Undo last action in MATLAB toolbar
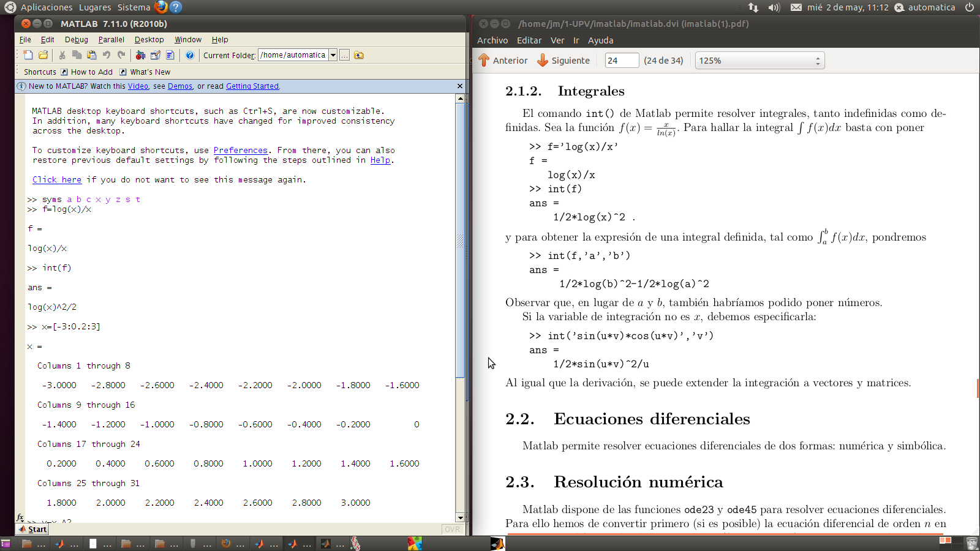 point(107,55)
